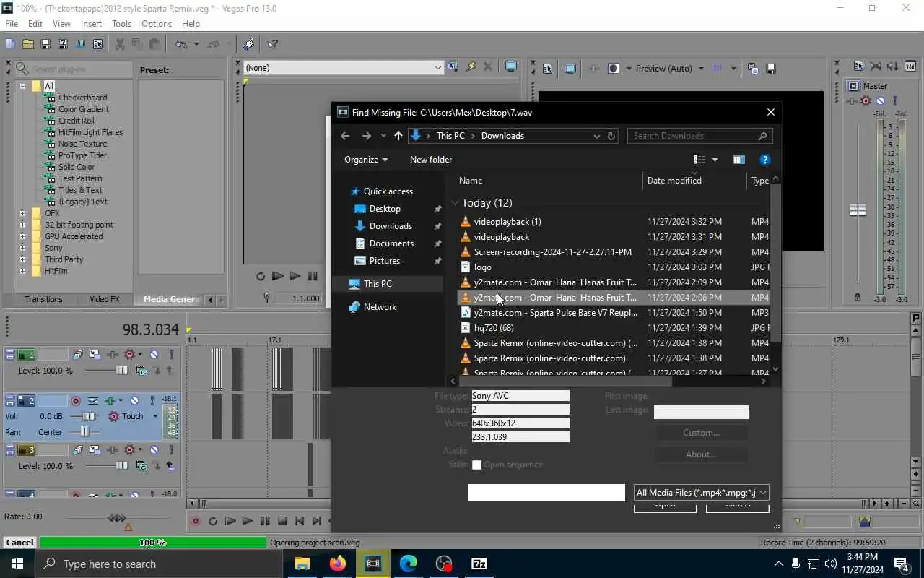
Task: Click the Refresh icon beside the address bar
Action: 611,136
